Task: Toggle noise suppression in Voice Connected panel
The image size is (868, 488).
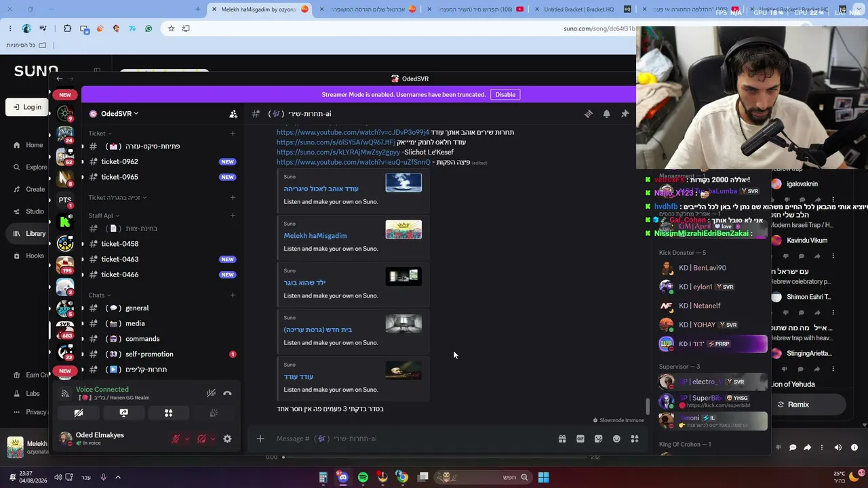Action: pos(211,393)
